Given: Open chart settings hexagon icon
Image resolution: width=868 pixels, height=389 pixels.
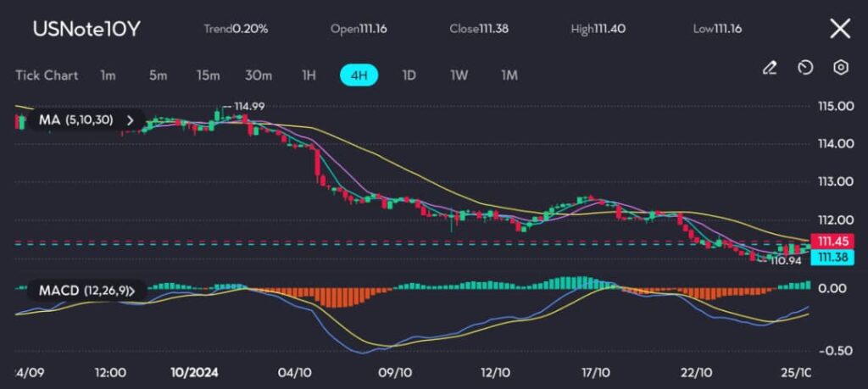Looking at the screenshot, I should (840, 68).
